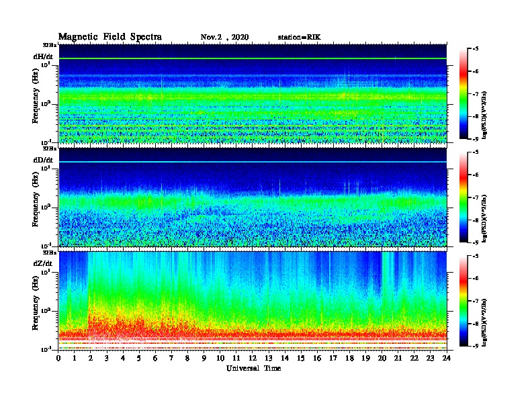Click the green horizontal line in dH/dt panel
This screenshot has height=411, width=532.
point(253,58)
